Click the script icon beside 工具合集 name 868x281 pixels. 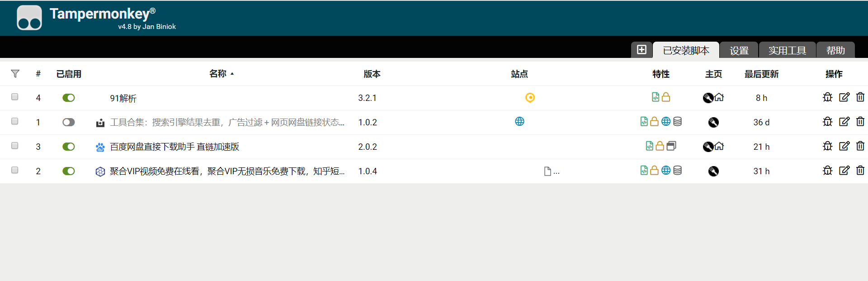click(100, 123)
